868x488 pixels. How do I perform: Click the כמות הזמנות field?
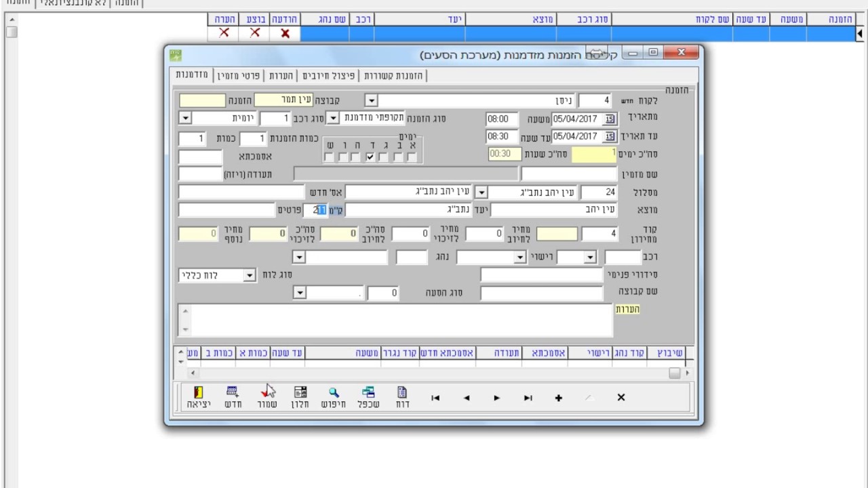253,139
